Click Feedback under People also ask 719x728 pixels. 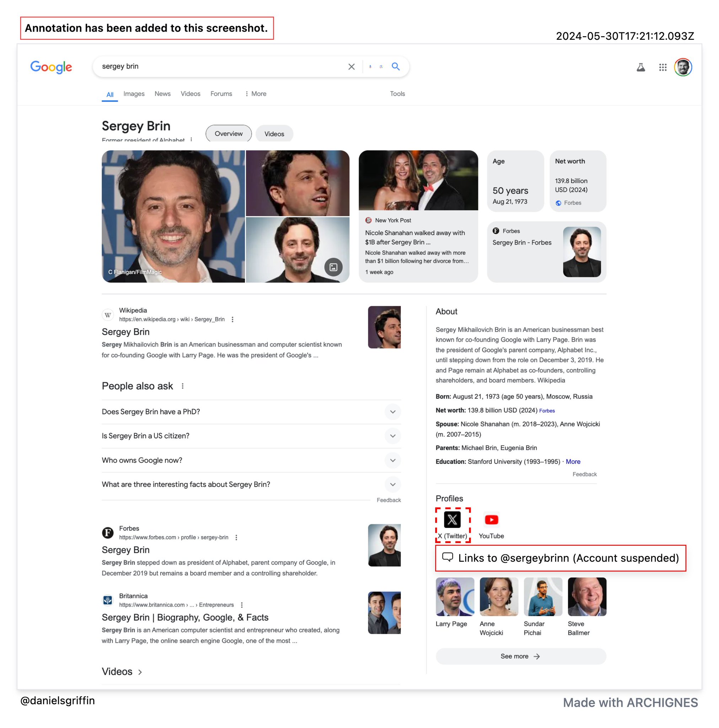coord(388,500)
